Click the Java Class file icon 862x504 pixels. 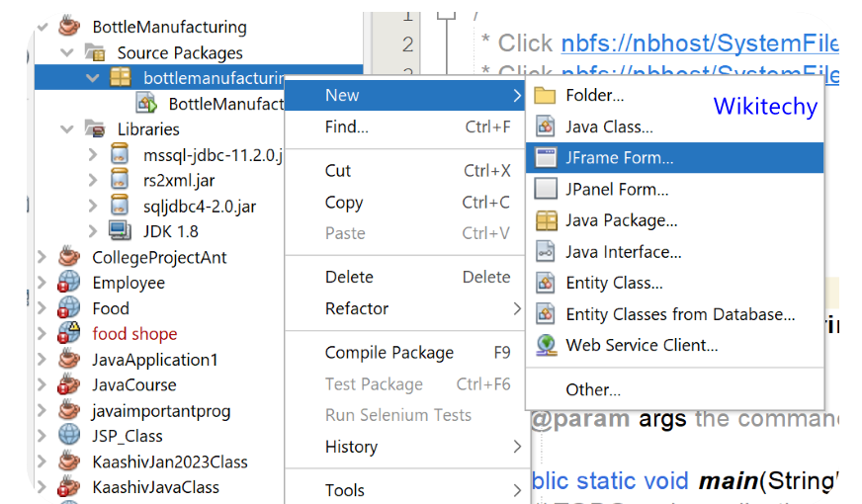click(546, 126)
